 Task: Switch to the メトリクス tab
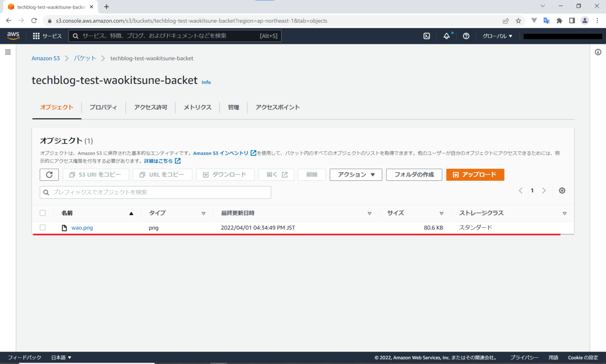[197, 107]
